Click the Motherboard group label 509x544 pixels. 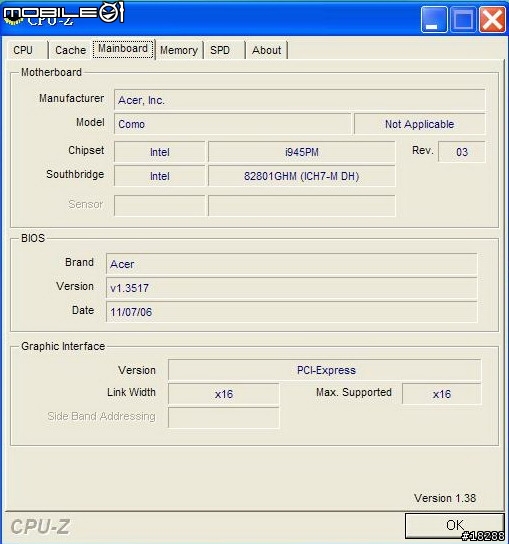[x=51, y=72]
